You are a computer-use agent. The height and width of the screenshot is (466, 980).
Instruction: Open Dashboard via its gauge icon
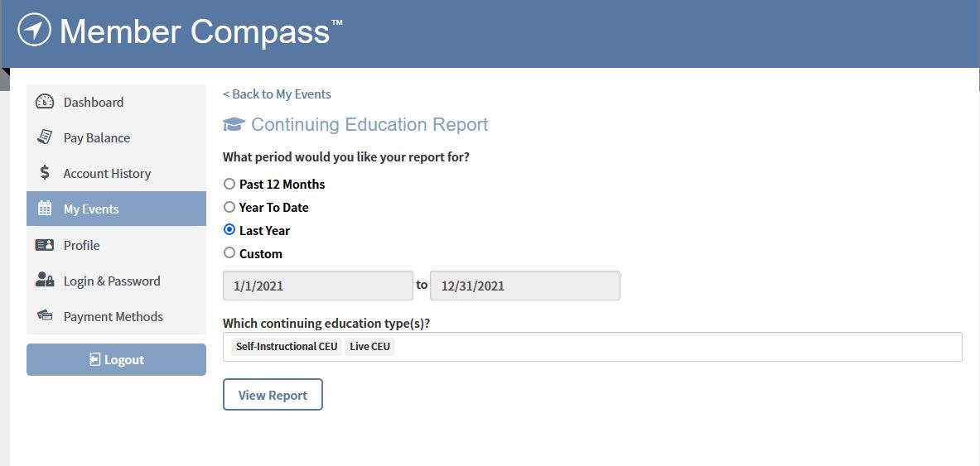(45, 102)
